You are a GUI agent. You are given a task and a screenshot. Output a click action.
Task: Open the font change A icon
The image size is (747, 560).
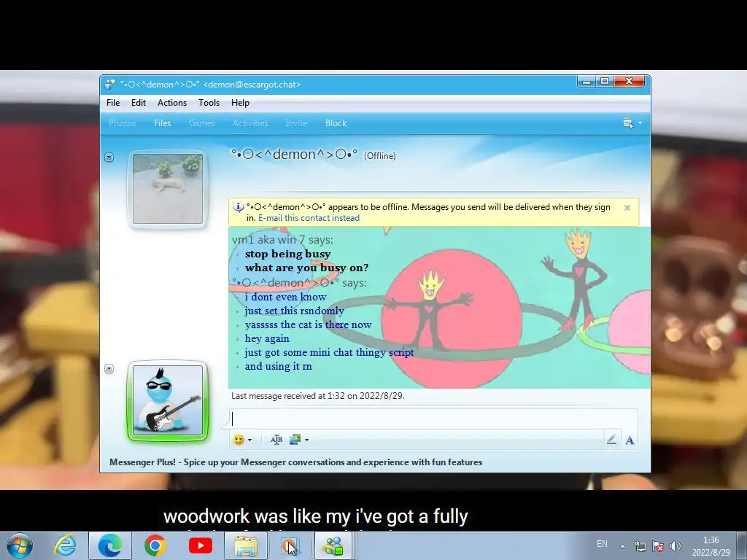630,440
